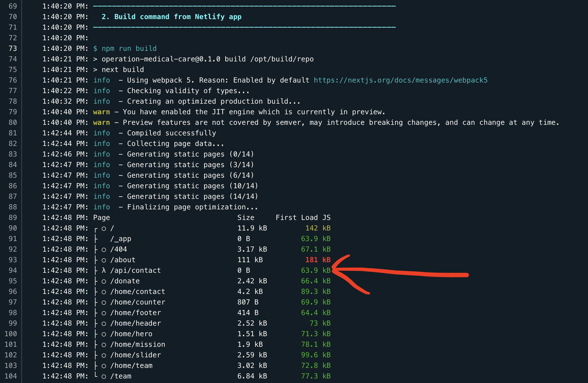Image resolution: width=588 pixels, height=383 pixels.
Task: Click 'Generating static pages (10/14)' line
Action: (193, 186)
